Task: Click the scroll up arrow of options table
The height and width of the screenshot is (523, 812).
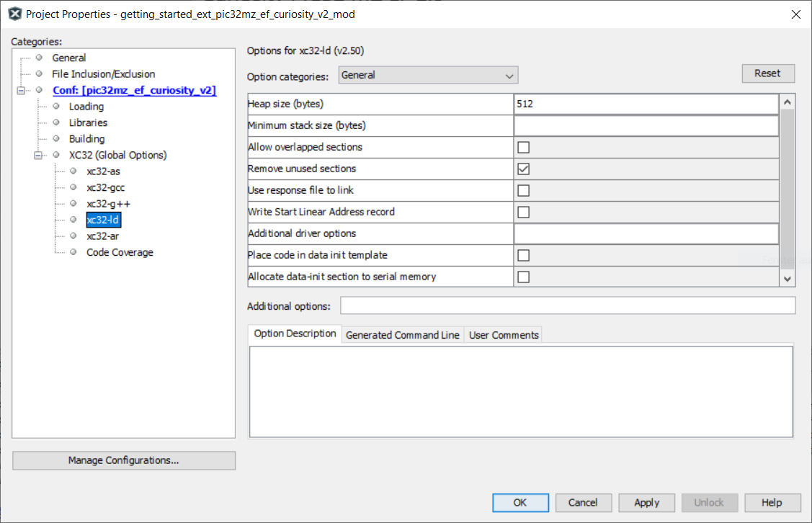Action: coord(787,102)
